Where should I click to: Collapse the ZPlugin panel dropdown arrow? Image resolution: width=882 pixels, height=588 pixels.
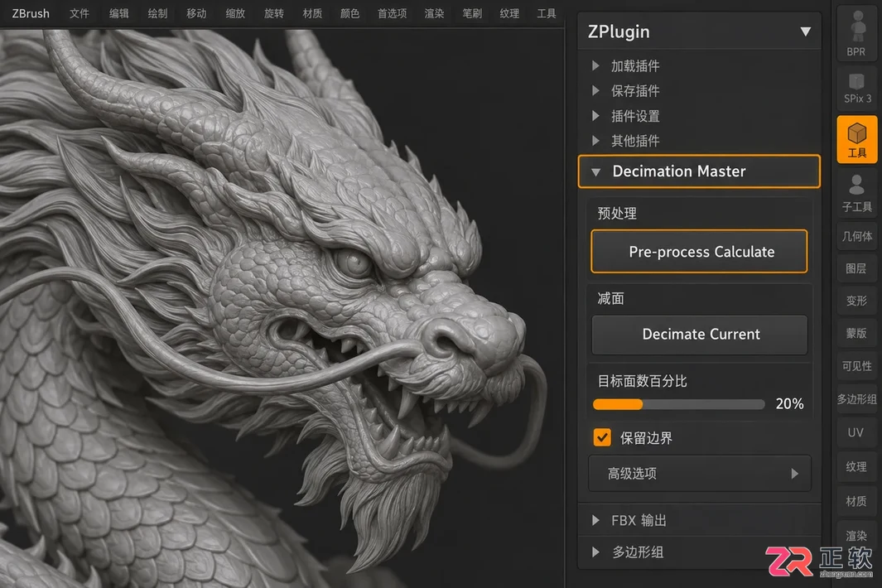click(806, 31)
